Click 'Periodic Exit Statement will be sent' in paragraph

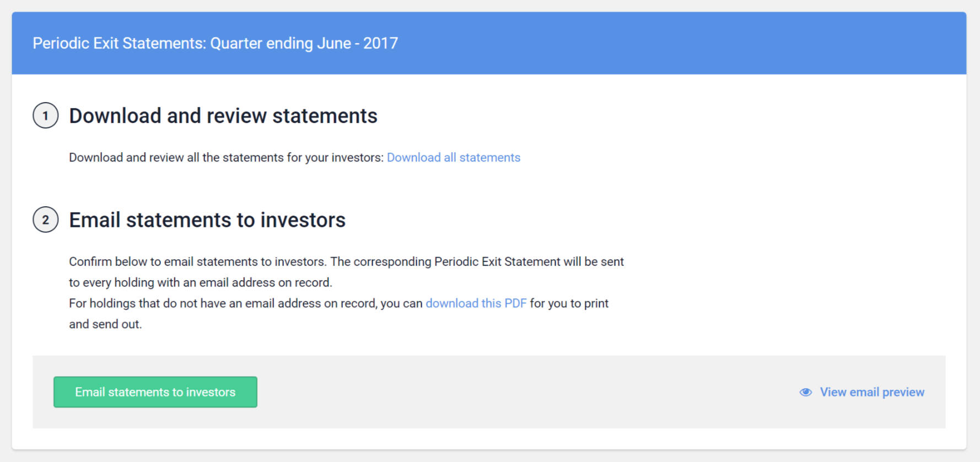point(529,262)
